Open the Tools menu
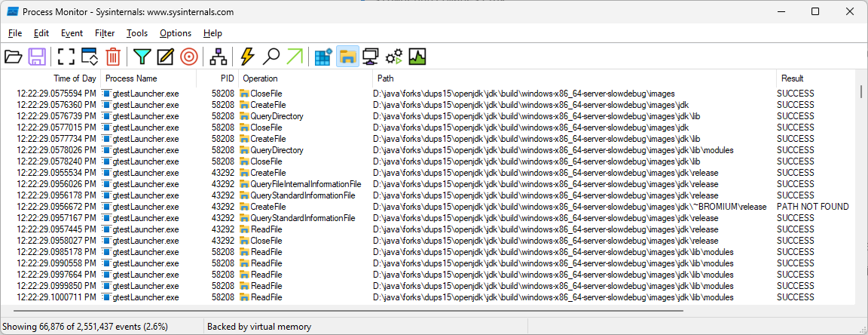 (137, 33)
